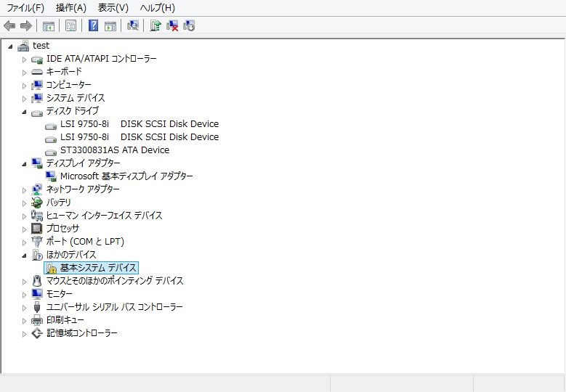The height and width of the screenshot is (392, 566).
Task: Open the ファイル(F) menu
Action: pos(25,7)
